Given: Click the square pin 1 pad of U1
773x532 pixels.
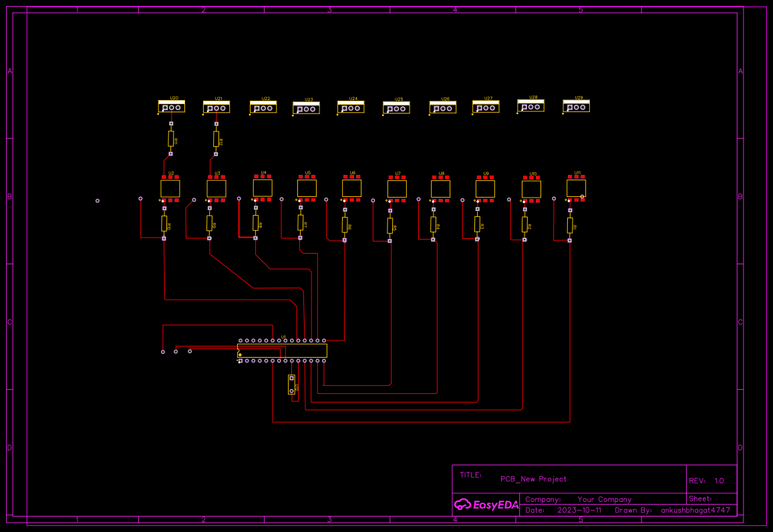Looking at the screenshot, I should (241, 361).
